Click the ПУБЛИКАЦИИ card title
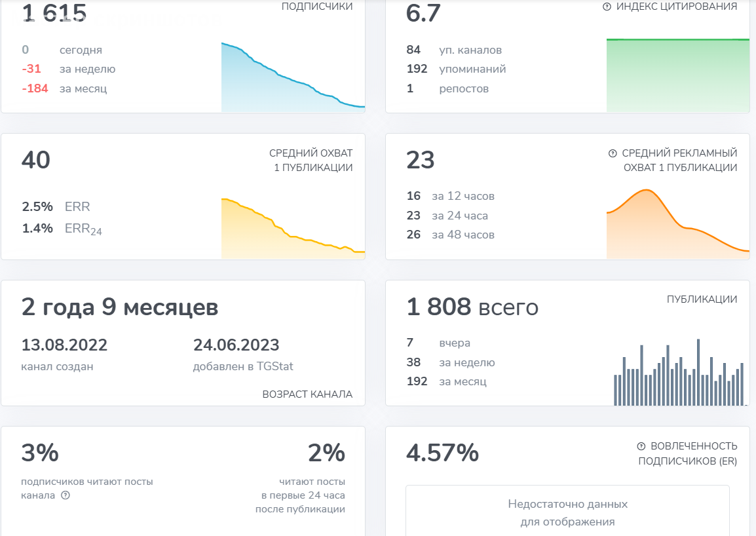The height and width of the screenshot is (536, 756). pos(702,299)
